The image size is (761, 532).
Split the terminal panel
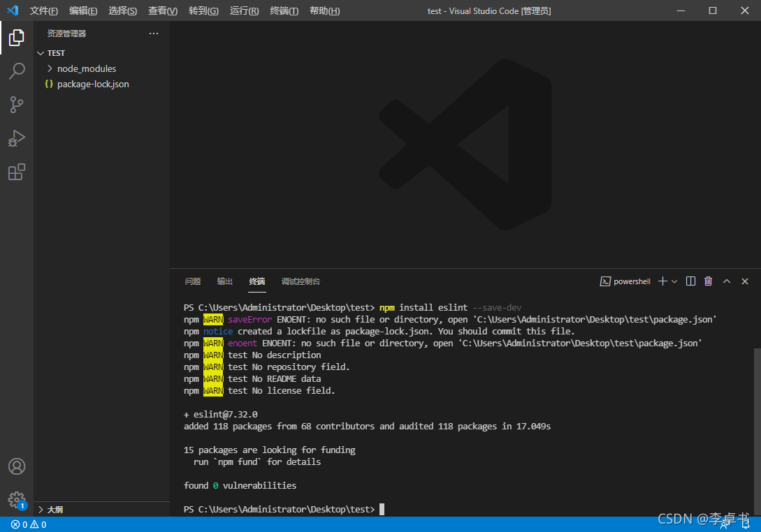[690, 281]
